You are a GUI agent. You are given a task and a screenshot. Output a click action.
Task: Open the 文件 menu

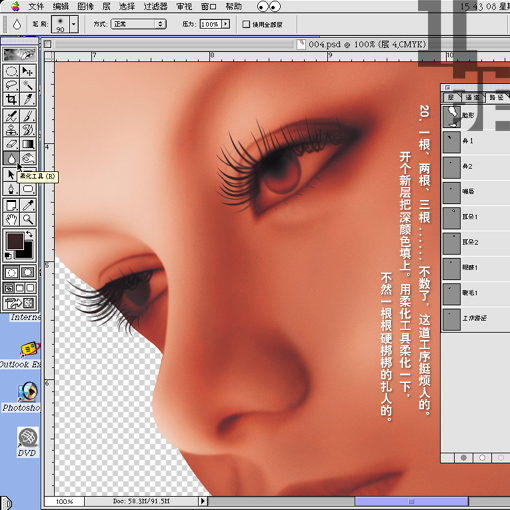(x=36, y=6)
